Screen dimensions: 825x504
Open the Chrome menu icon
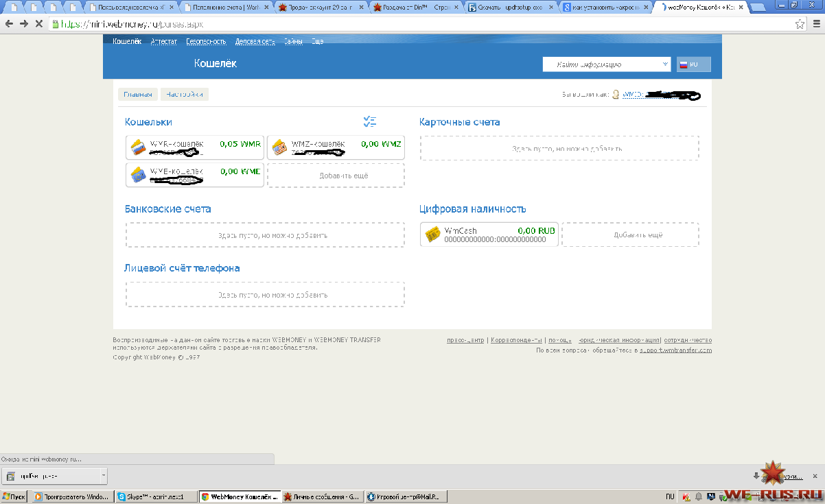(815, 23)
